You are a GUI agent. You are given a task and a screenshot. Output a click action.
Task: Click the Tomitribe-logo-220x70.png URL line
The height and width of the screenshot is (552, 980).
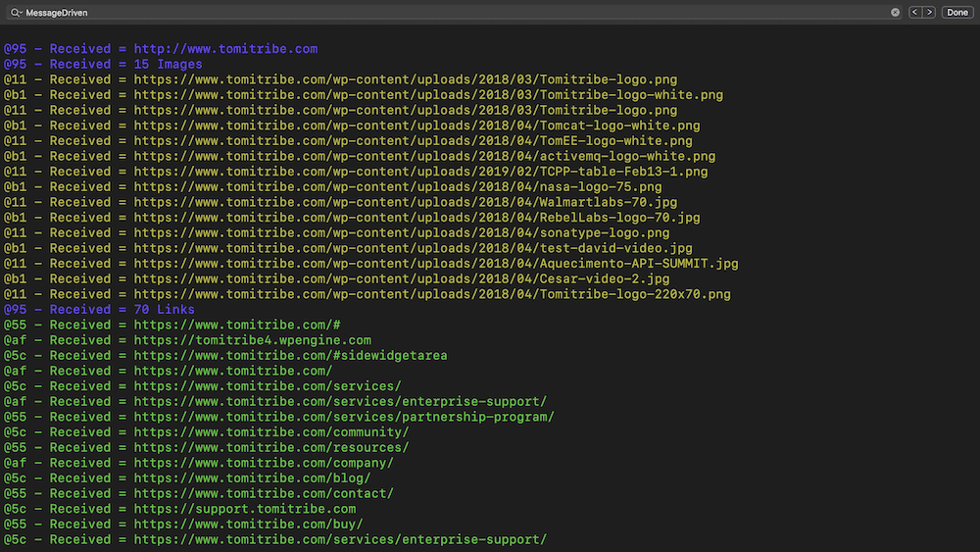(x=367, y=294)
